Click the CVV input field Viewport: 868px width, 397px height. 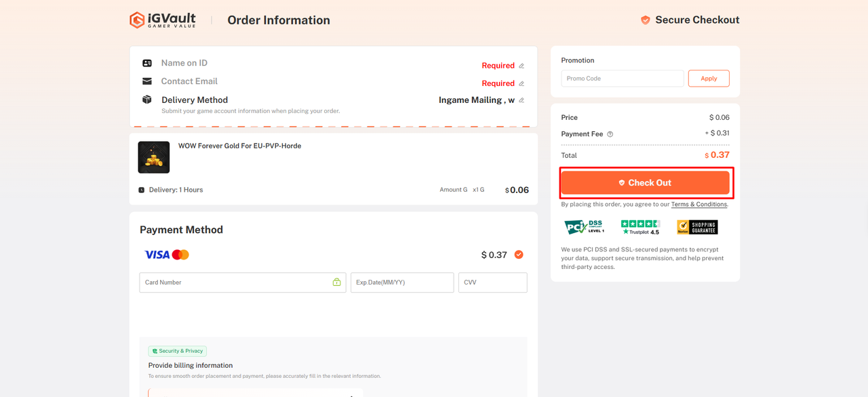point(493,283)
